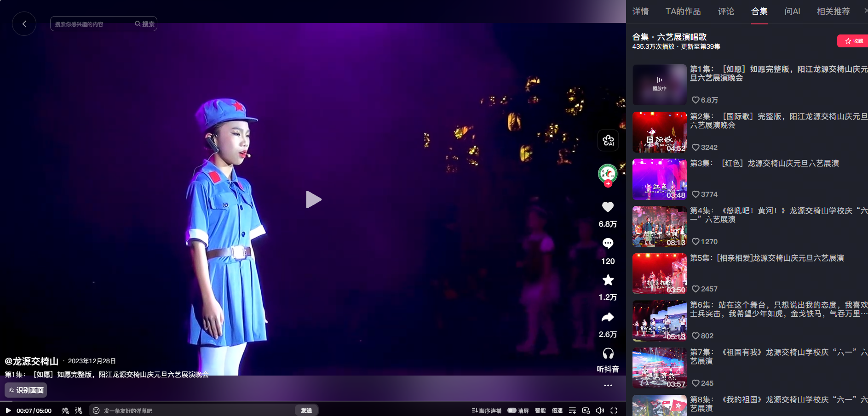Screen dimensions: 868x416
Task: Focus the danmaku text input field
Action: pyautogui.click(x=198, y=410)
